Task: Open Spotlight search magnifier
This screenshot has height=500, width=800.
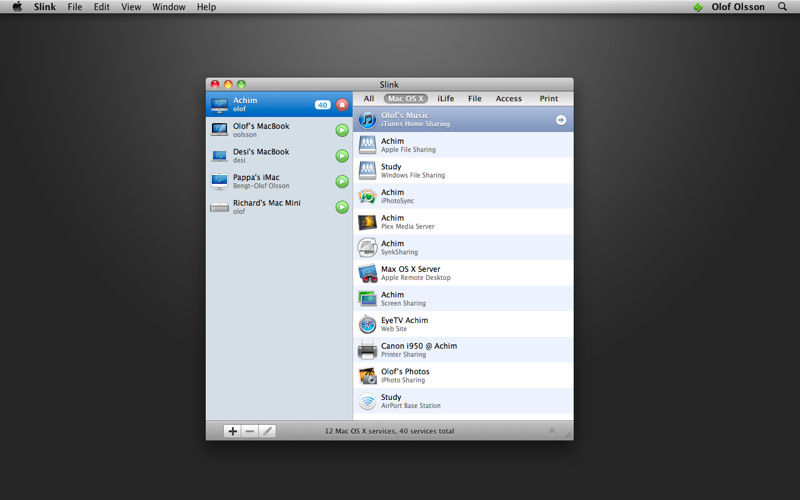Action: 782,7
